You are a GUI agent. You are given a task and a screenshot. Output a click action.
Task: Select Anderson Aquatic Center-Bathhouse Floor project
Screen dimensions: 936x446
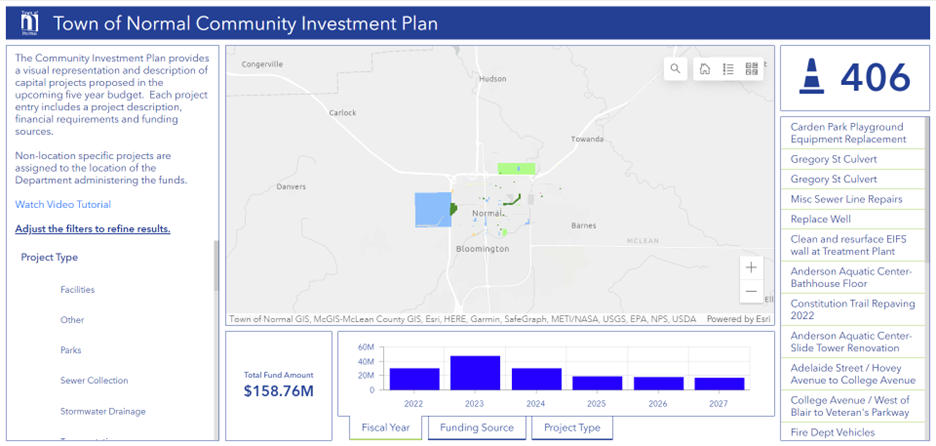854,278
